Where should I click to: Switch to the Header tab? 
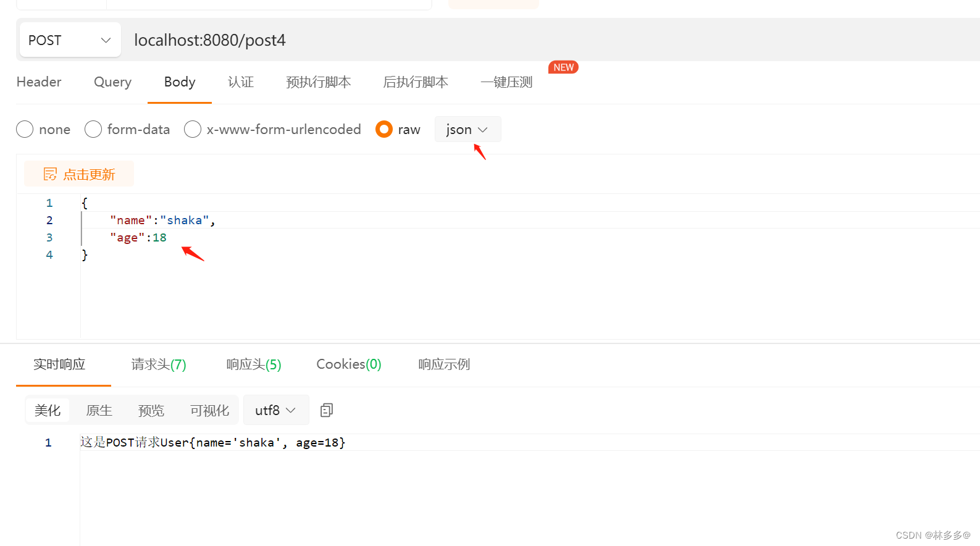click(39, 82)
